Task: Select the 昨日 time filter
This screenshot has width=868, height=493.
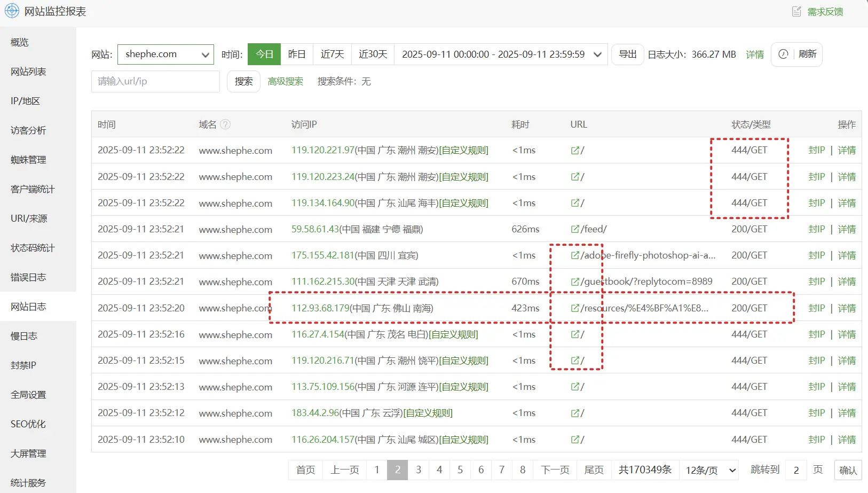Action: coord(297,54)
